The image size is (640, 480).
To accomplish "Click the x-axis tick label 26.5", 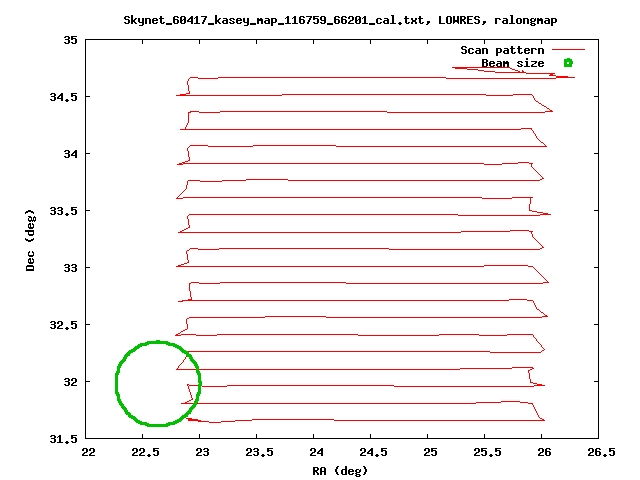I will click(601, 452).
